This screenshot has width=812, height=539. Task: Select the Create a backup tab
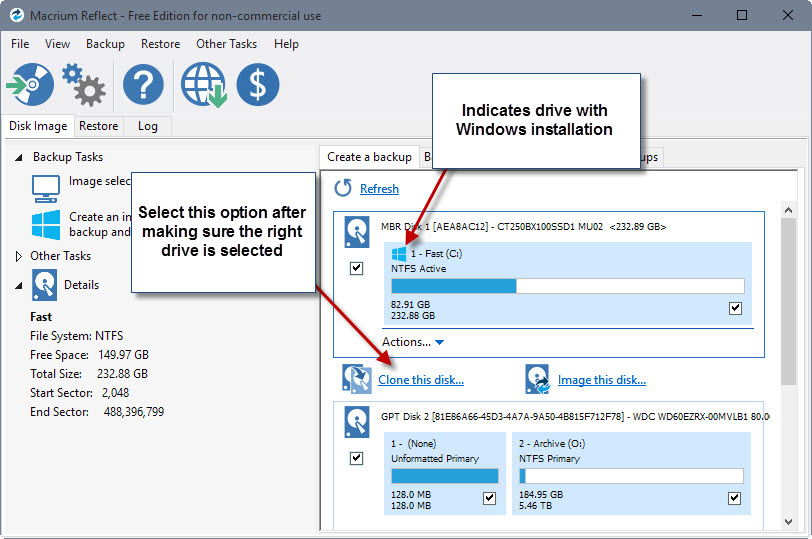coord(369,157)
